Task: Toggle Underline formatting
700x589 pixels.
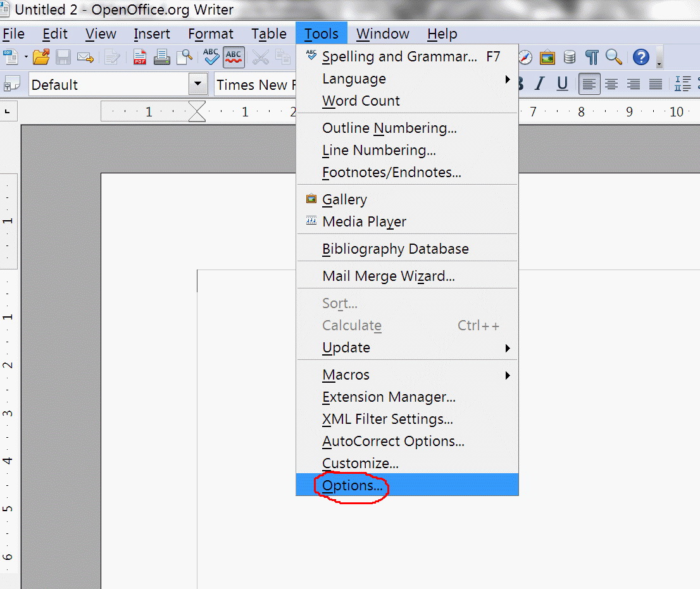Action: coord(563,84)
